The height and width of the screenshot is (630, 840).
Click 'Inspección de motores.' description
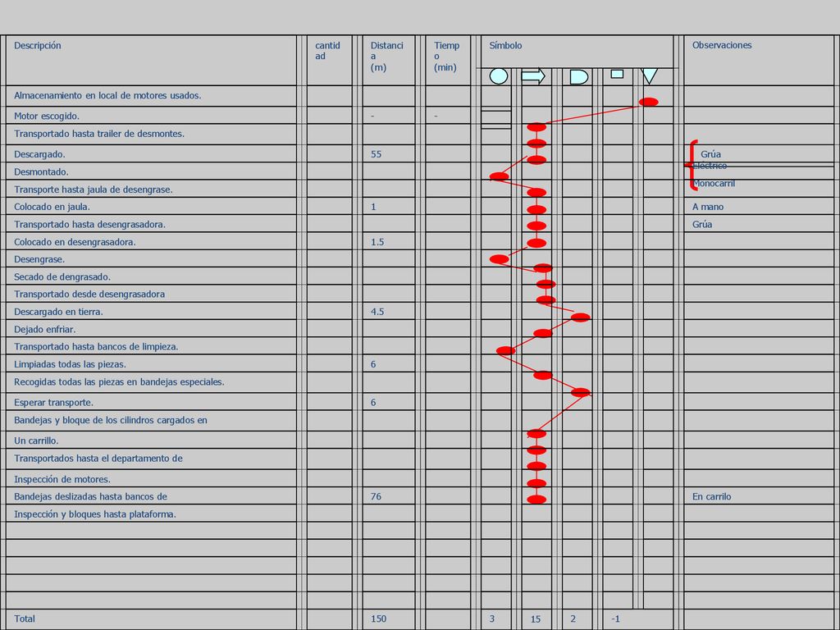[62, 479]
